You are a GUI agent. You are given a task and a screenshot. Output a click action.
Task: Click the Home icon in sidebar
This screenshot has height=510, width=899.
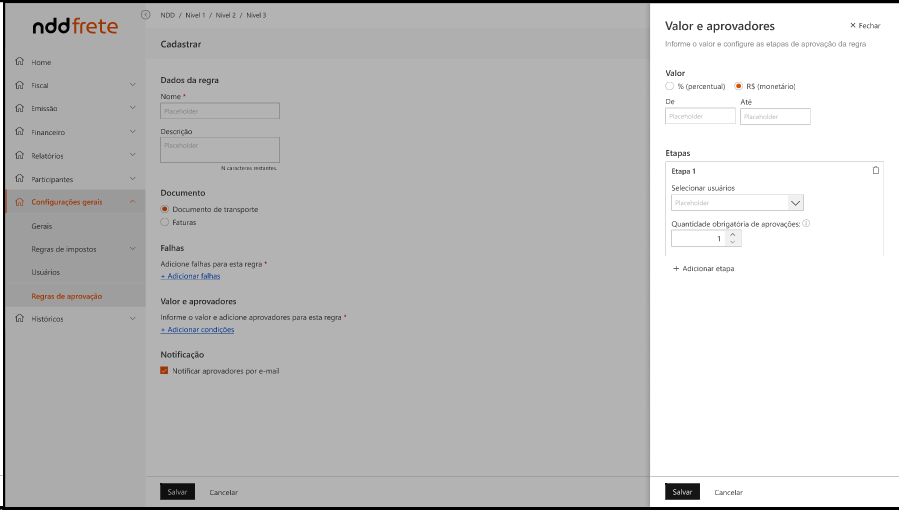[19, 62]
